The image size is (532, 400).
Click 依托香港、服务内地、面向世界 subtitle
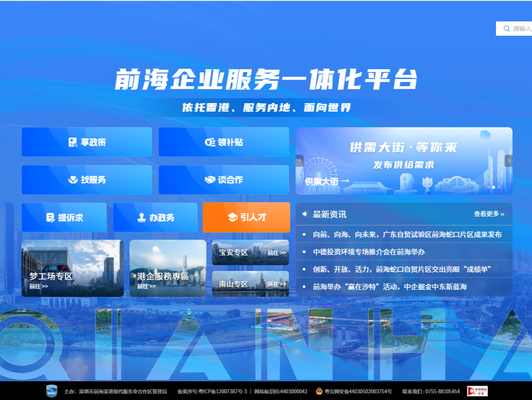266,108
